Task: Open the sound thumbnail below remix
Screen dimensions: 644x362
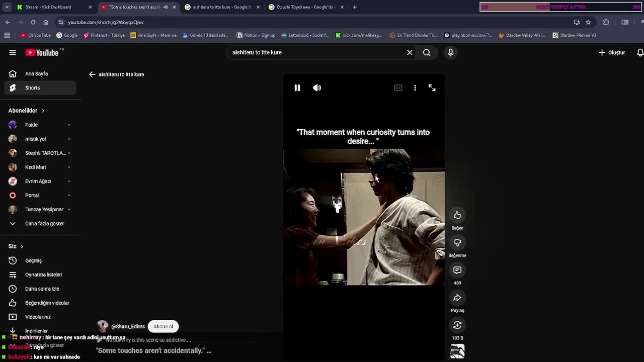Action: 457,351
